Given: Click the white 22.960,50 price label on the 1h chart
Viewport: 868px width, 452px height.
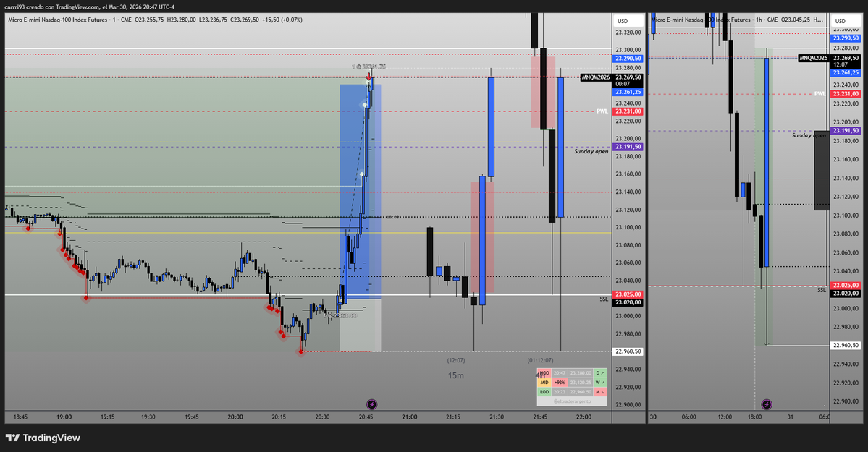Looking at the screenshot, I should tap(846, 345).
